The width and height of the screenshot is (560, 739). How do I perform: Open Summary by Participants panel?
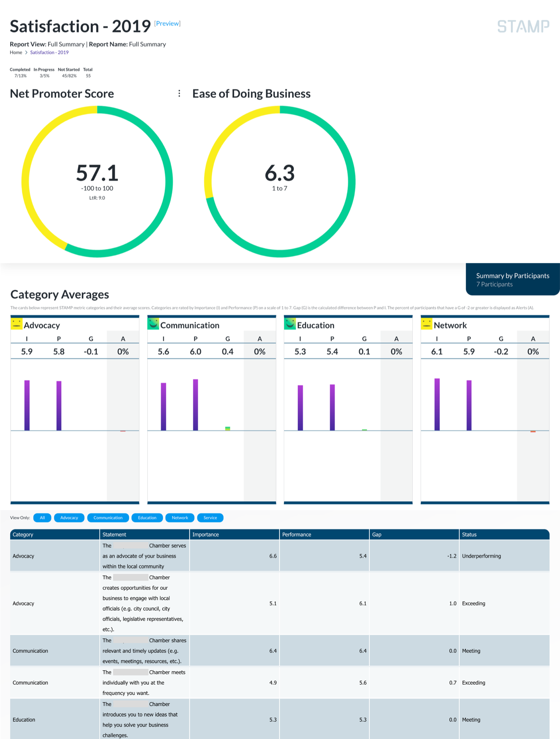coord(512,279)
